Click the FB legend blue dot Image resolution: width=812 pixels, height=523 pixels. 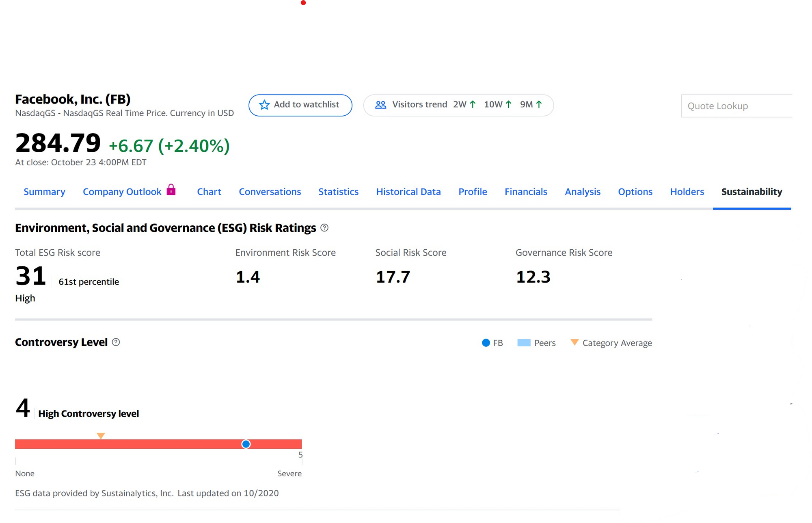[486, 343]
